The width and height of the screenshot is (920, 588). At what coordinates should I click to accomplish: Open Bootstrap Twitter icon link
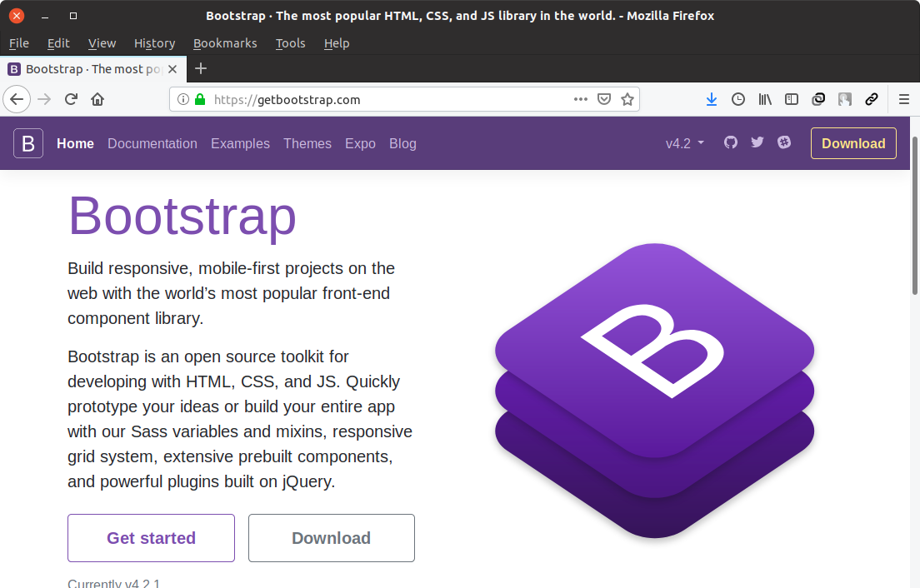pos(757,142)
